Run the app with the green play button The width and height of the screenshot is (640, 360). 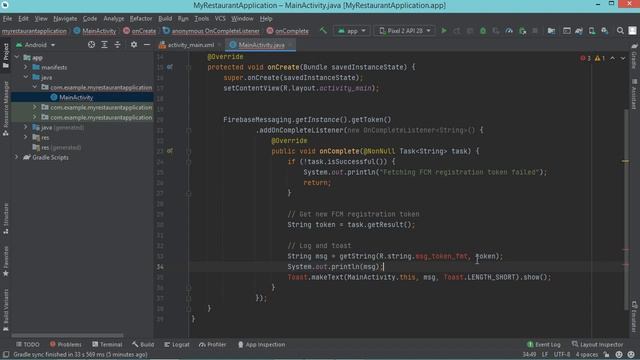pyautogui.click(x=444, y=31)
